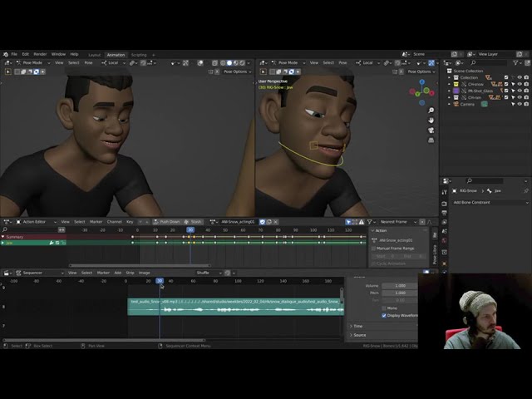532x399 pixels.
Task: Open the outliner filter dropdown
Action: tap(517, 63)
